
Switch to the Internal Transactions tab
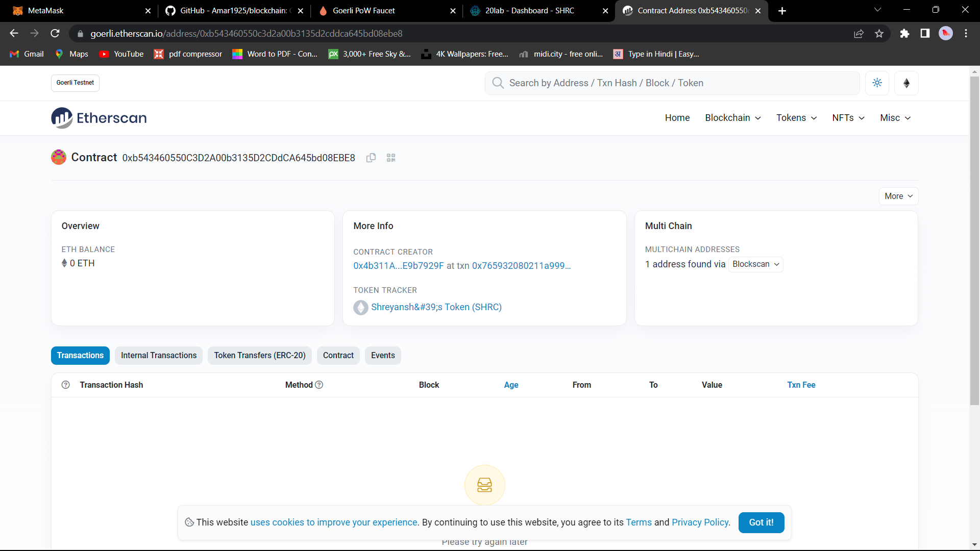(x=158, y=356)
